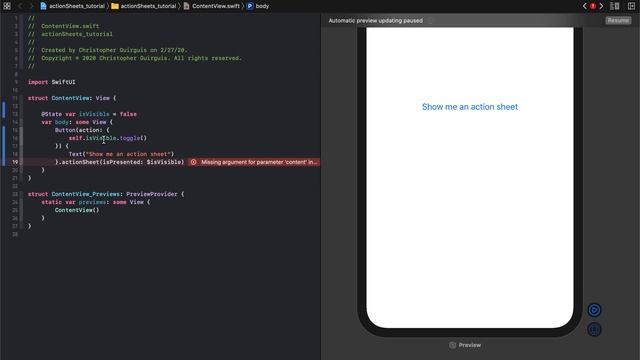Click 'struct ContentView: View' declaration
This screenshot has width=640, height=360.
72,98
